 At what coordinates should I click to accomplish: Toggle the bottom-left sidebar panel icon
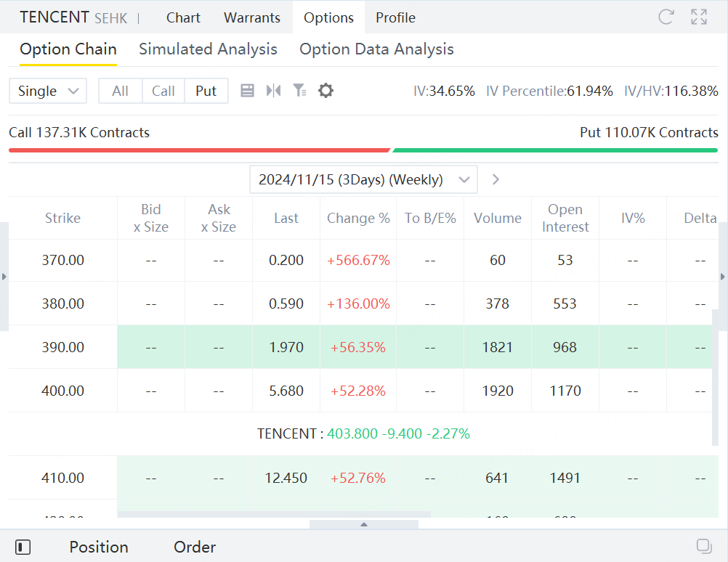click(x=23, y=547)
